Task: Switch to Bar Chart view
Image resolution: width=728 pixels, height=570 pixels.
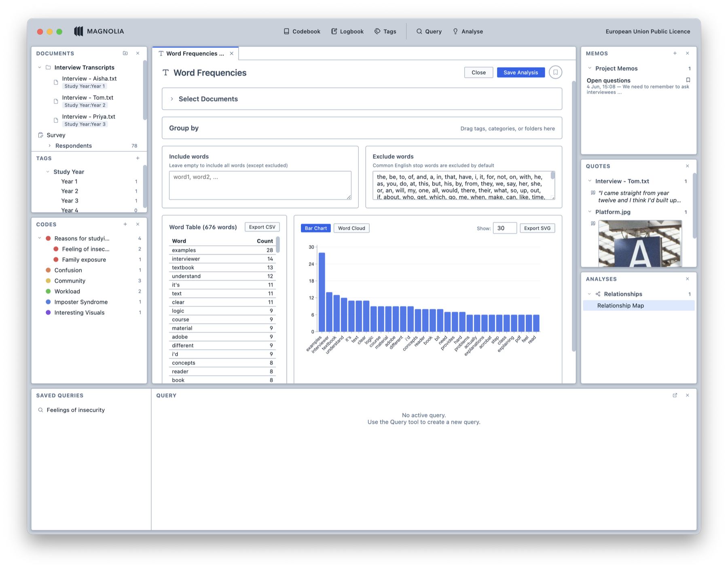Action: (315, 228)
